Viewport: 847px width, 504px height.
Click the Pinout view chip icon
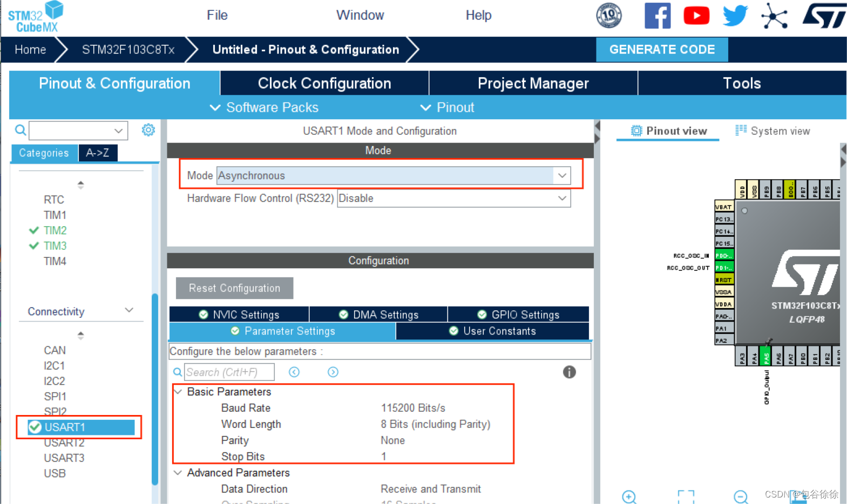tap(636, 131)
